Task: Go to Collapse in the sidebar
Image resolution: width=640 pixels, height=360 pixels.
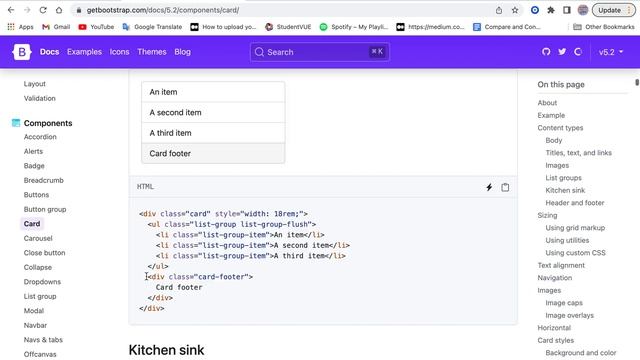Action: point(38,267)
